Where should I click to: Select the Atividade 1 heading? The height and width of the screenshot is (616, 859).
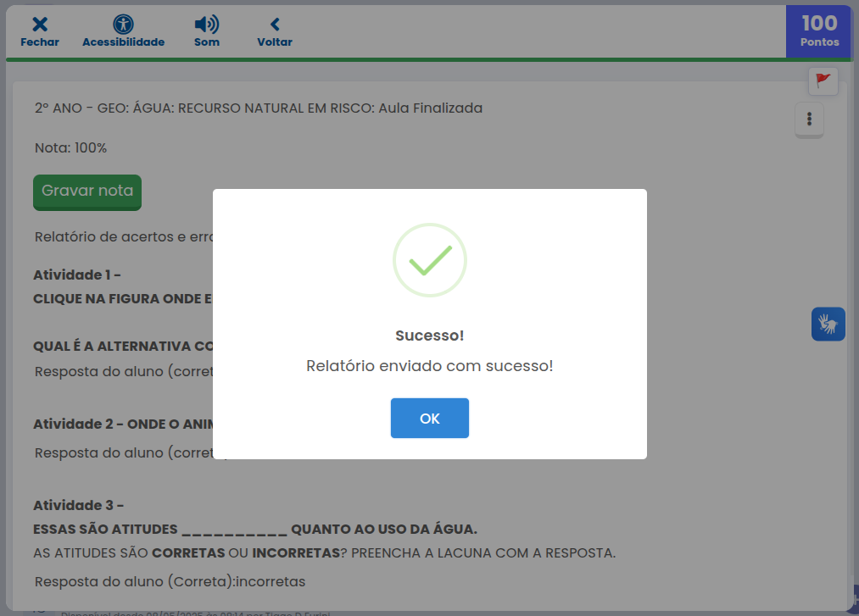click(77, 275)
